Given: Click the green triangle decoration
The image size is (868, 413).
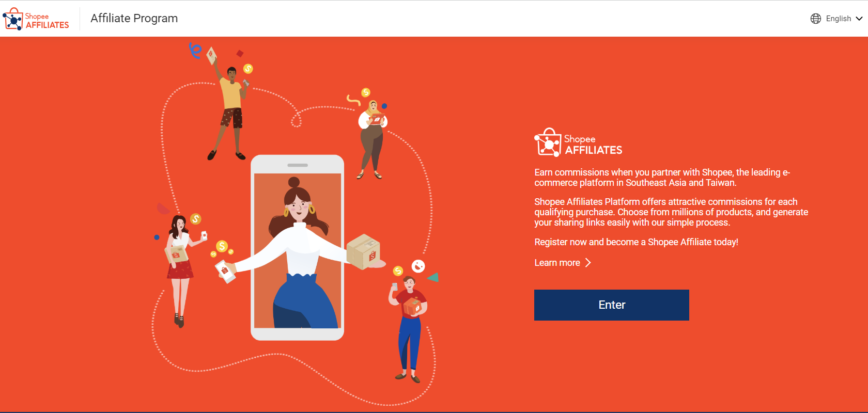Looking at the screenshot, I should pos(433,277).
